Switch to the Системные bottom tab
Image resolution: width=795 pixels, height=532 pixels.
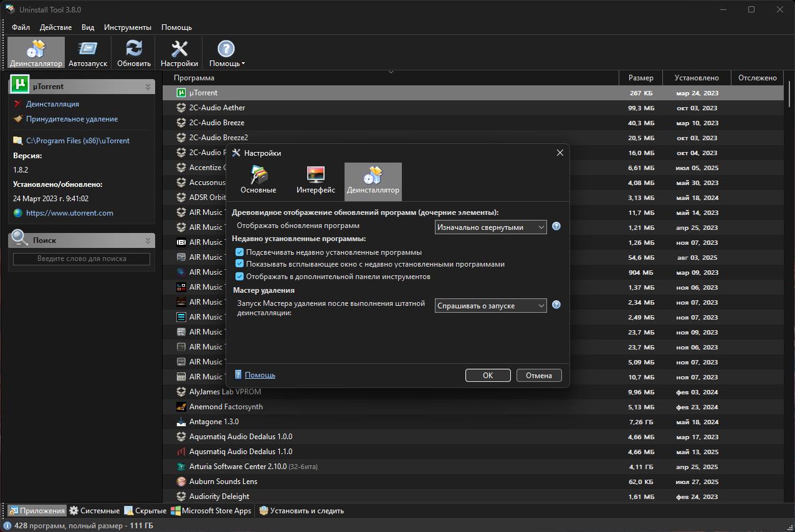94,511
